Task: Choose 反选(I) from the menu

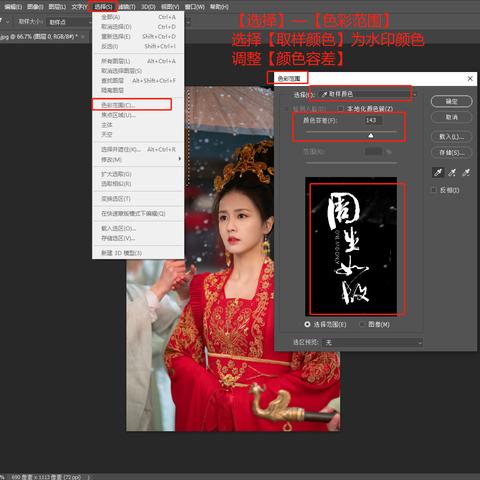Action: pos(138,46)
